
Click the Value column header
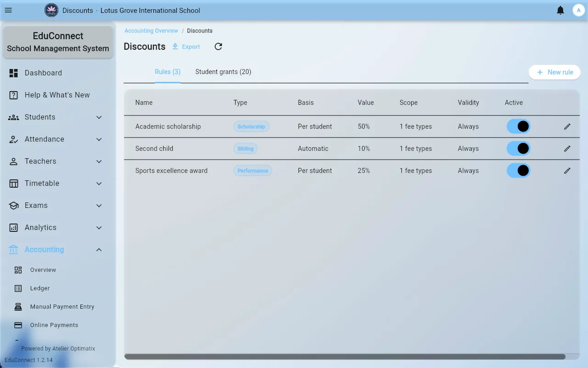(366, 103)
